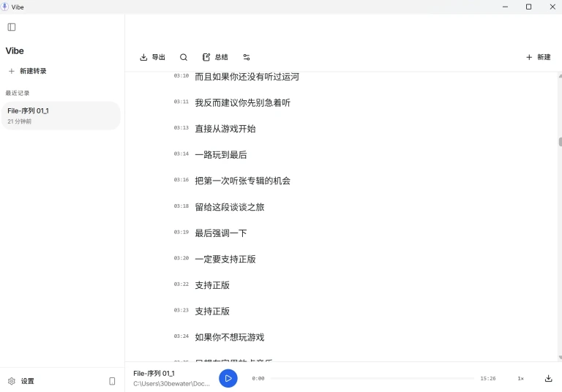The height and width of the screenshot is (392, 562).
Task: Select the line 而且如果你还没有听过运河
Action: [x=247, y=77]
